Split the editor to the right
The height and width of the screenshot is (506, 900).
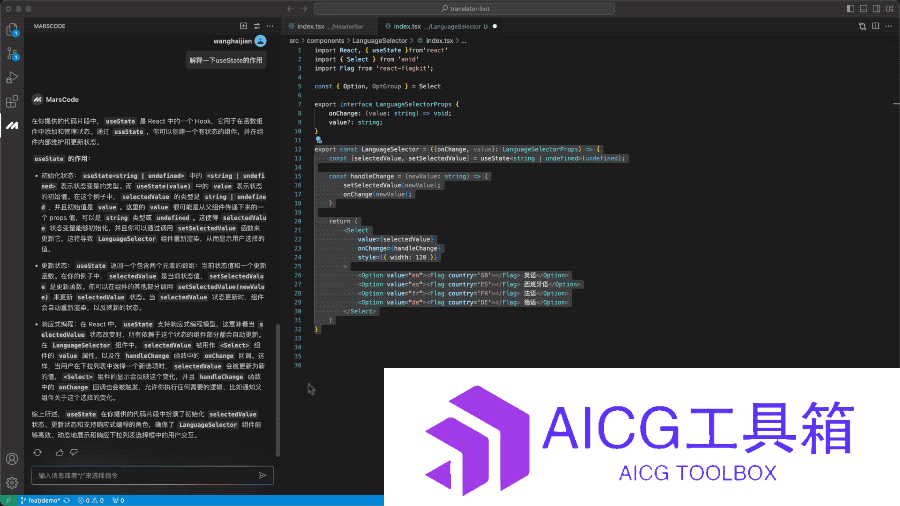pyautogui.click(x=875, y=26)
